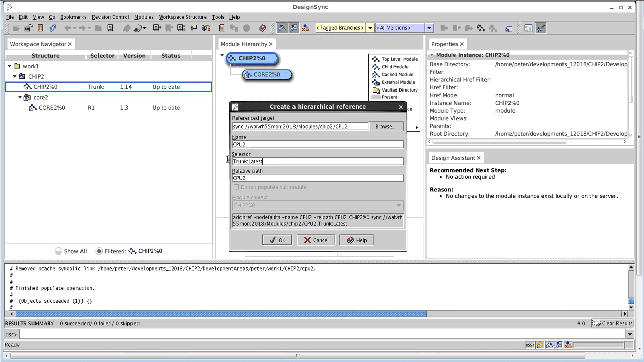
Task: Click the yellow tag toolbar icon
Action: click(x=194, y=28)
